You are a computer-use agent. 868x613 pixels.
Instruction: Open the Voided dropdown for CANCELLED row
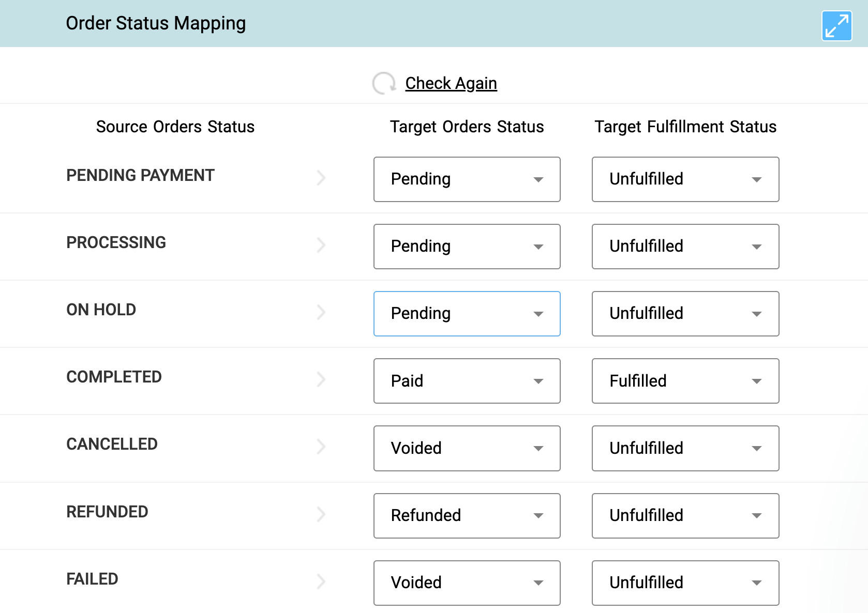click(x=466, y=448)
